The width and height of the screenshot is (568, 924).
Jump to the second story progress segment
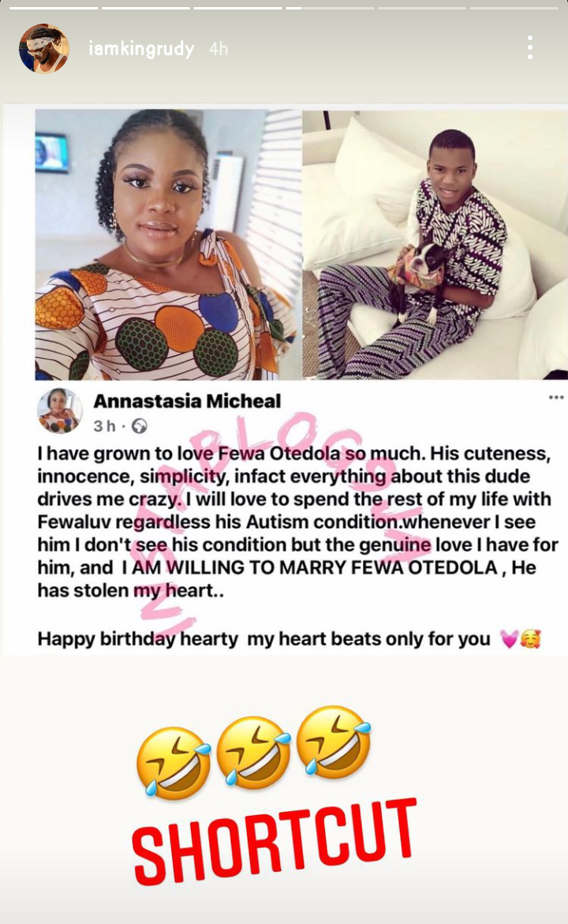tap(145, 8)
